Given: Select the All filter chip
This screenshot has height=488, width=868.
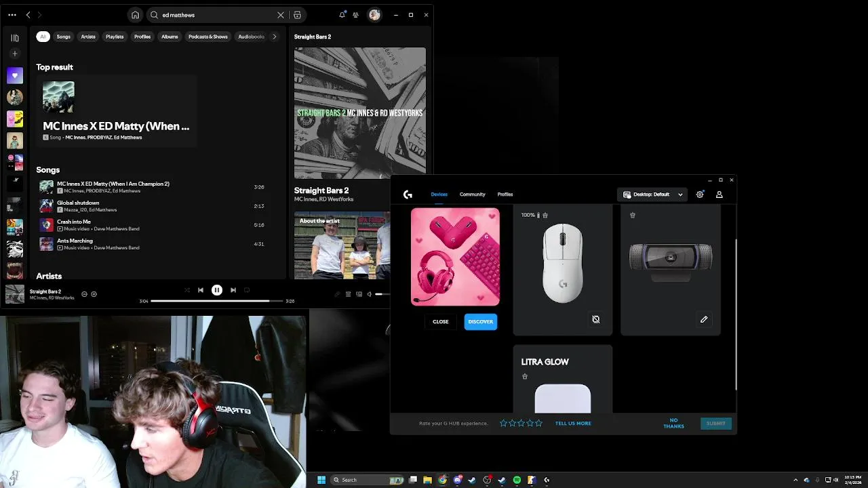Looking at the screenshot, I should click(43, 37).
